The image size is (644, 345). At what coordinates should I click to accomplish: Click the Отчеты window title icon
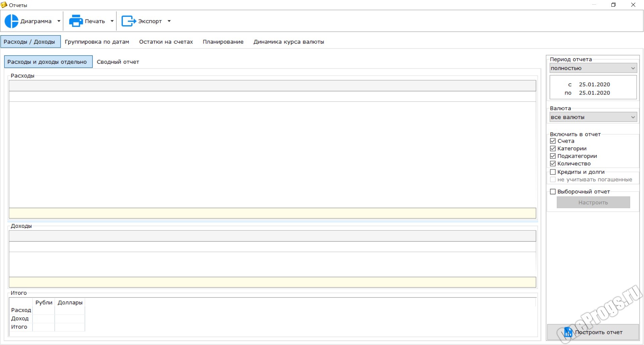(4, 5)
